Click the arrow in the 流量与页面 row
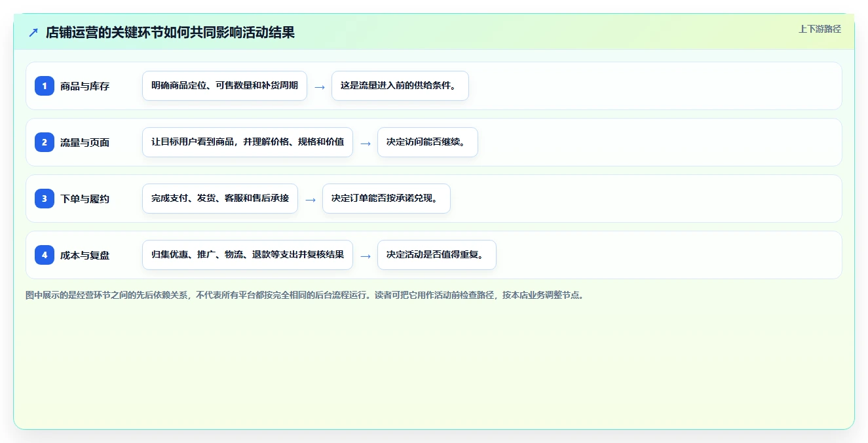The height and width of the screenshot is (443, 868). click(x=365, y=143)
